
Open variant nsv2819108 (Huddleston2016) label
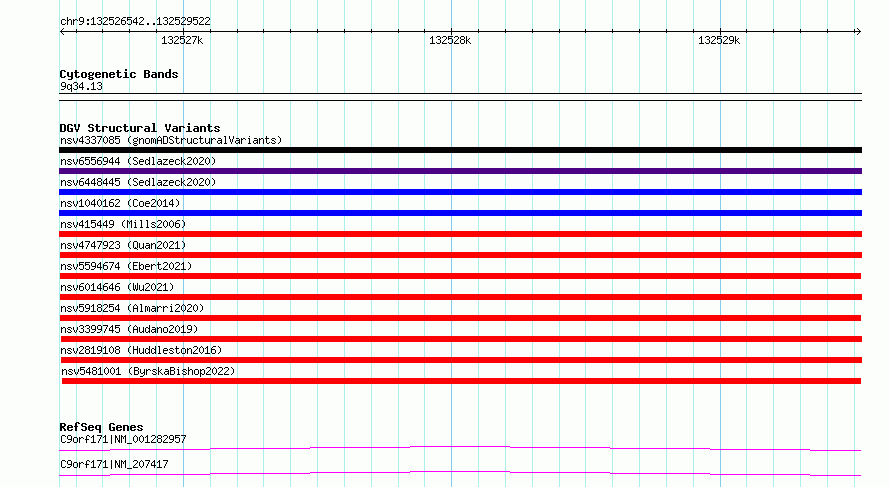[x=141, y=350]
